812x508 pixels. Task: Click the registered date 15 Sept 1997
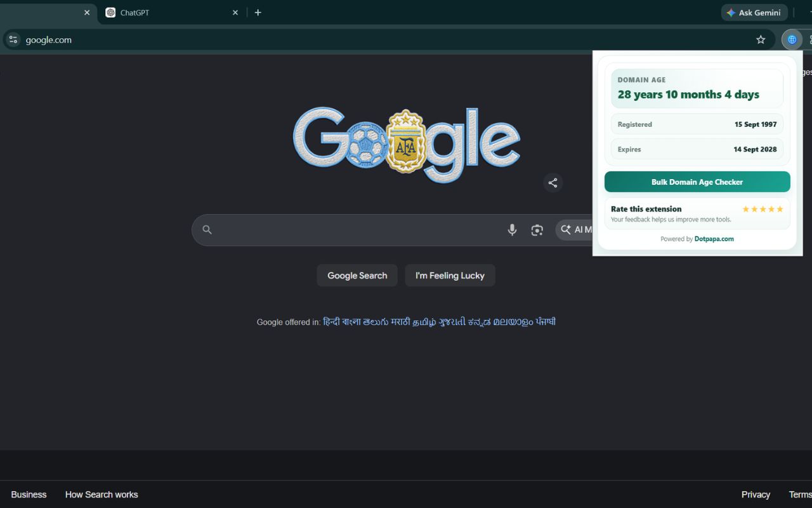[x=756, y=124]
